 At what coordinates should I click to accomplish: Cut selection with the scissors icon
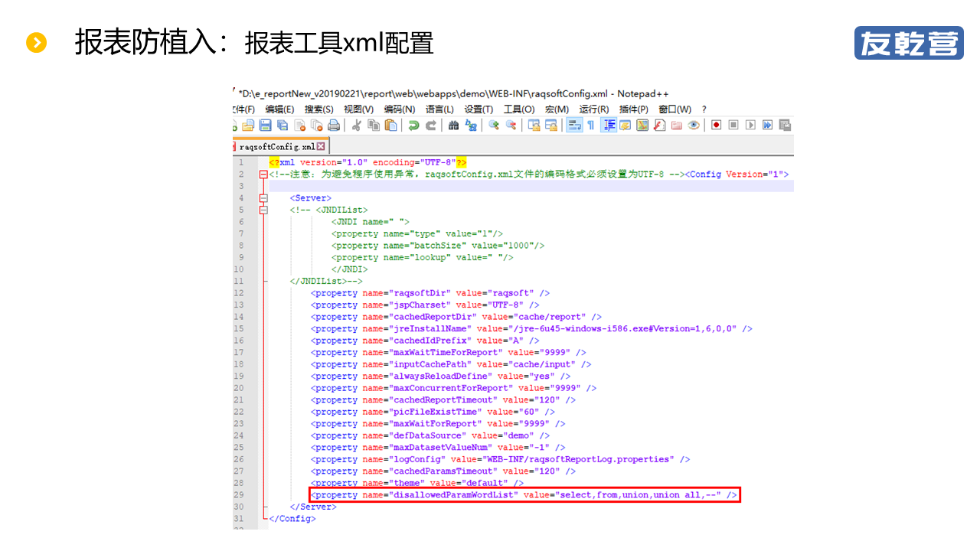click(356, 126)
